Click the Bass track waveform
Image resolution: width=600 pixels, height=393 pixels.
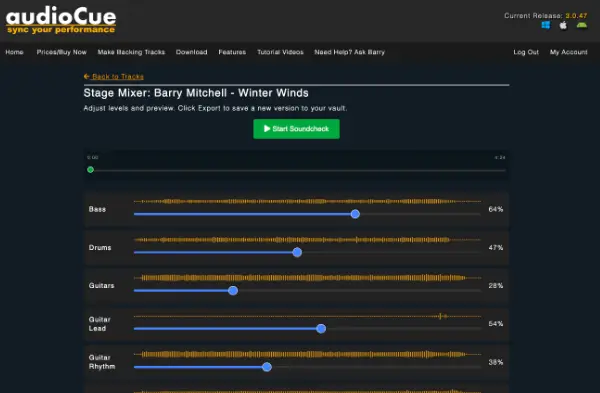coord(307,201)
